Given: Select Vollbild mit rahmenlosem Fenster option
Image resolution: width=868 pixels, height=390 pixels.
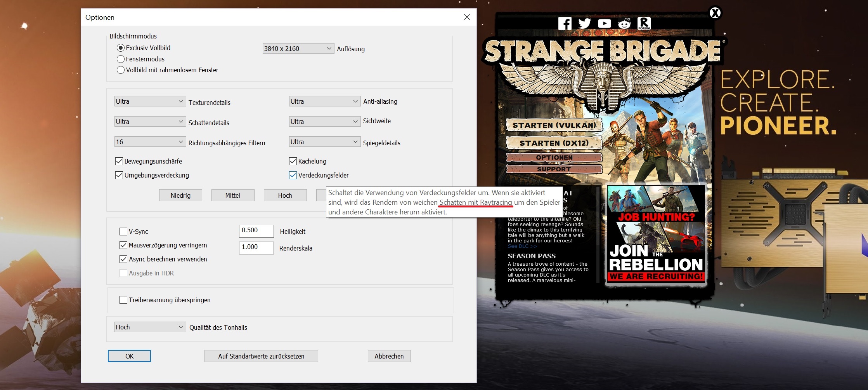Looking at the screenshot, I should 121,70.
